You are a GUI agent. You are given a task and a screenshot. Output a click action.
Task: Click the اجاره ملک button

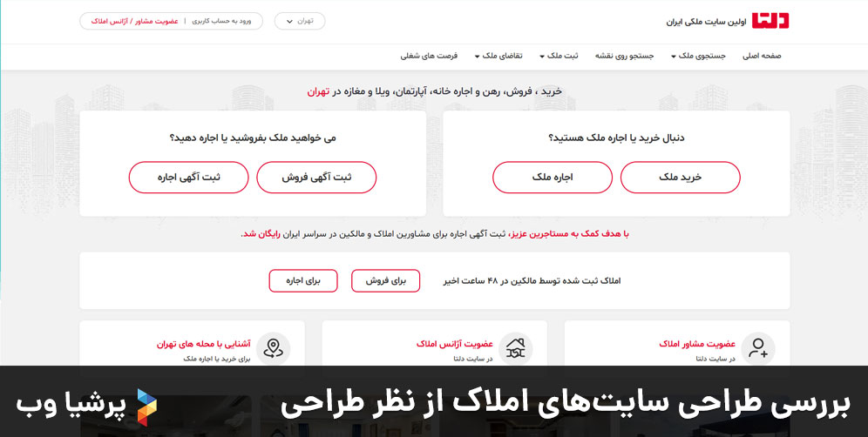coord(553,177)
